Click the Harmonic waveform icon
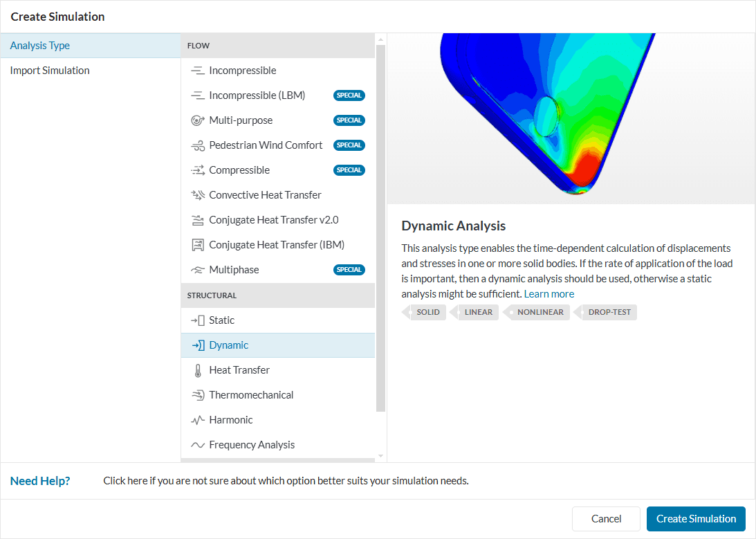Image resolution: width=756 pixels, height=539 pixels. [x=196, y=419]
